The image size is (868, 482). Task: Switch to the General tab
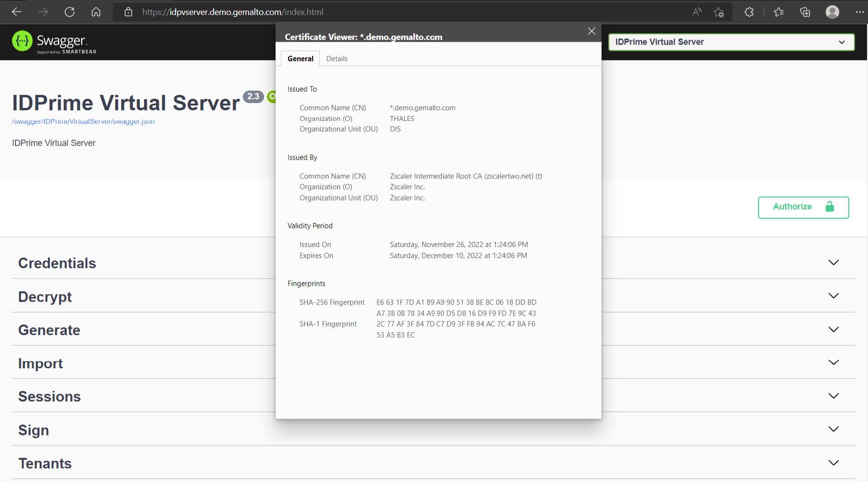(x=301, y=59)
